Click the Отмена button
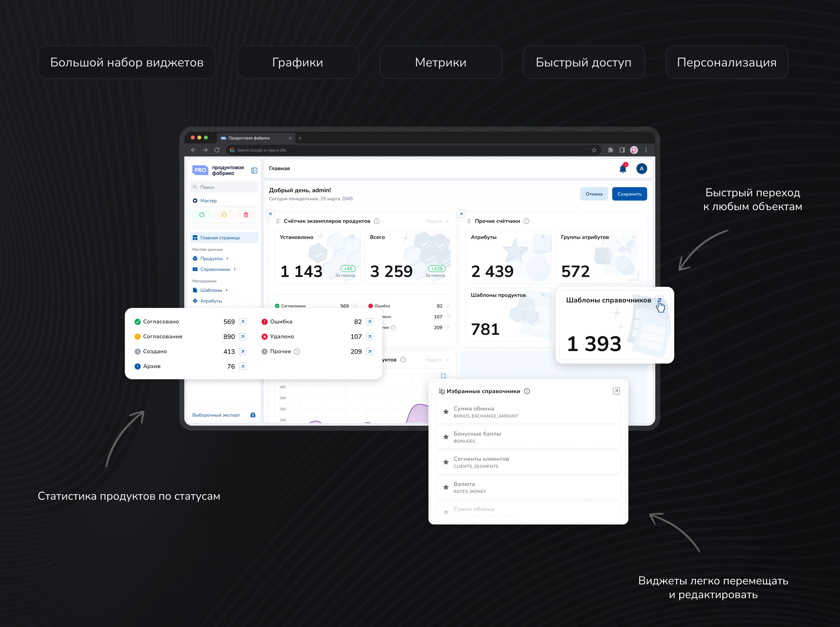840x627 pixels. tap(594, 194)
